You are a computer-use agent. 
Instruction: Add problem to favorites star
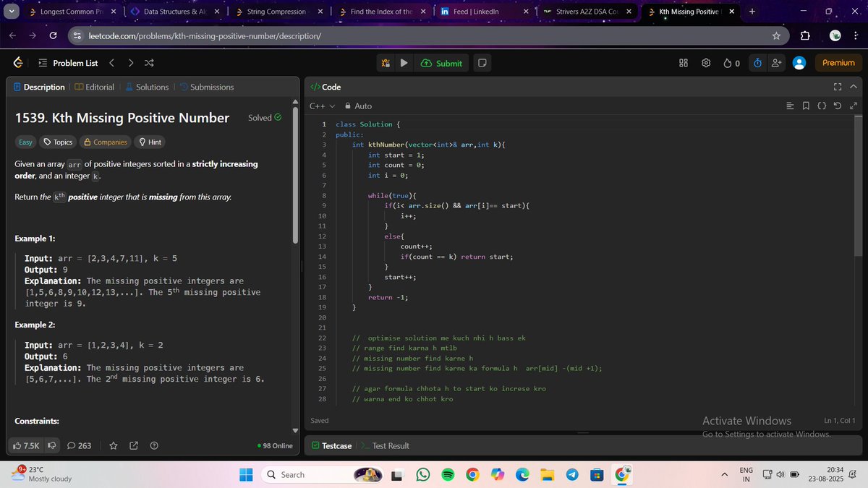113,445
